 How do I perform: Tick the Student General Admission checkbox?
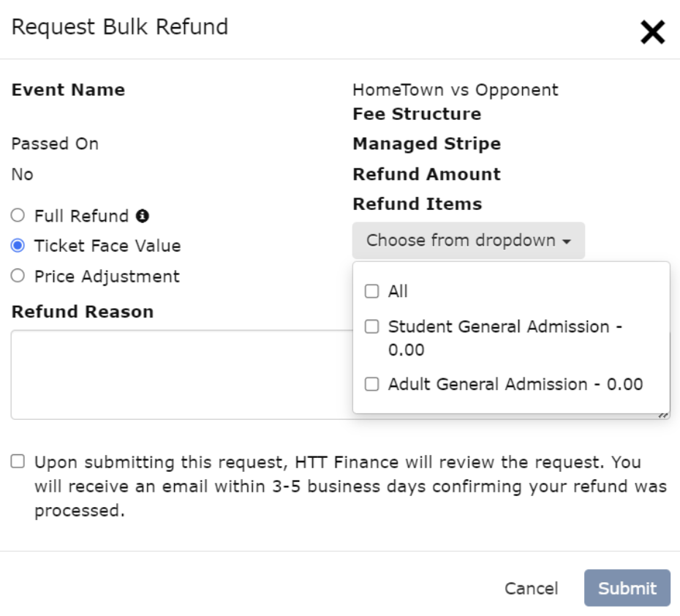click(x=372, y=327)
